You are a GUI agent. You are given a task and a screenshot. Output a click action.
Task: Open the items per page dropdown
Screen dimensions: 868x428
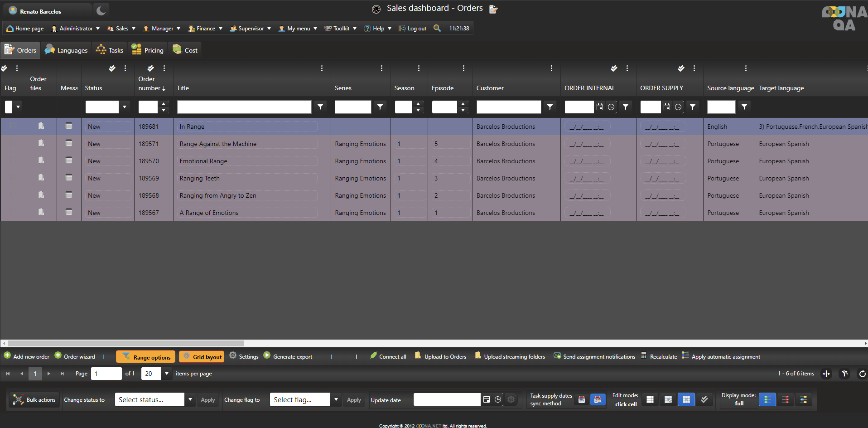tap(167, 374)
